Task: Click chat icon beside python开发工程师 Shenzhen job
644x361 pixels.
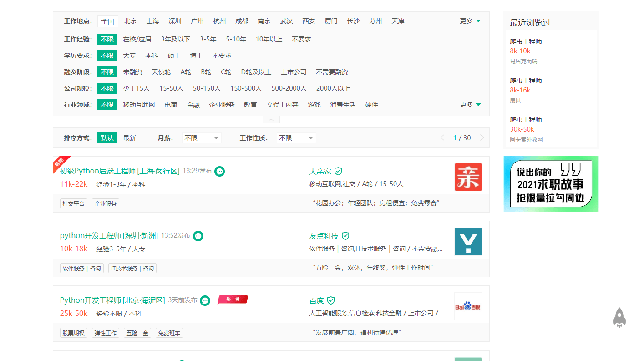Action: 198,236
